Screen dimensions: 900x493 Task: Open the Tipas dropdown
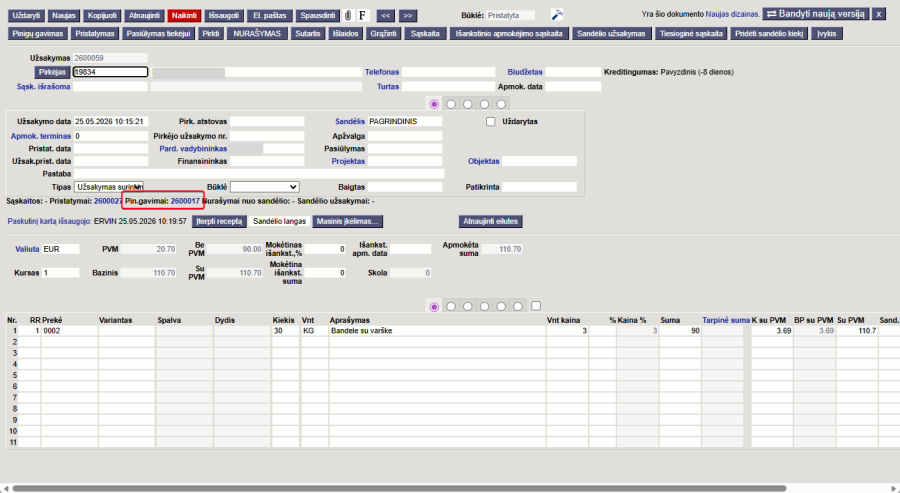[x=109, y=187]
